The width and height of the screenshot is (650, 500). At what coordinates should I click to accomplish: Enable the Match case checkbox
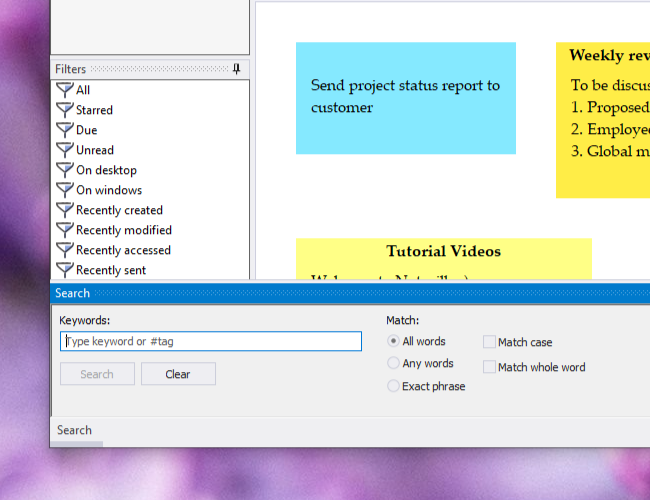point(489,342)
